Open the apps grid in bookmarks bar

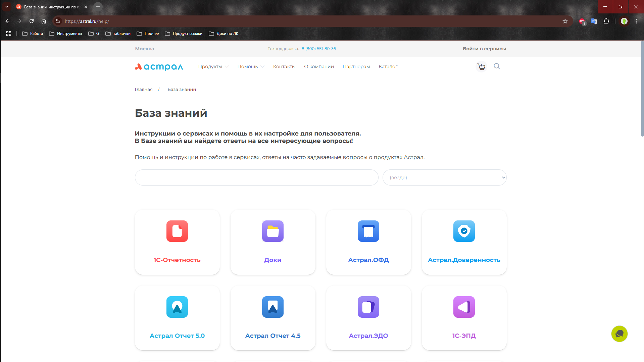click(9, 34)
